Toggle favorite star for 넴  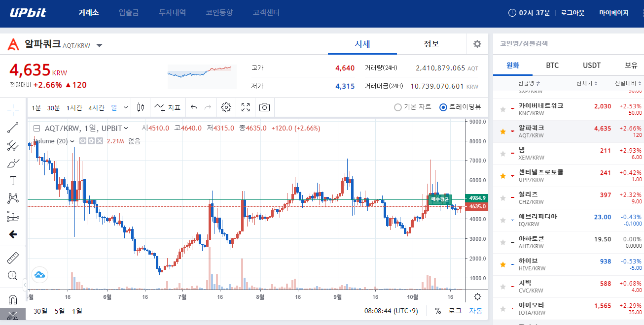[503, 154]
